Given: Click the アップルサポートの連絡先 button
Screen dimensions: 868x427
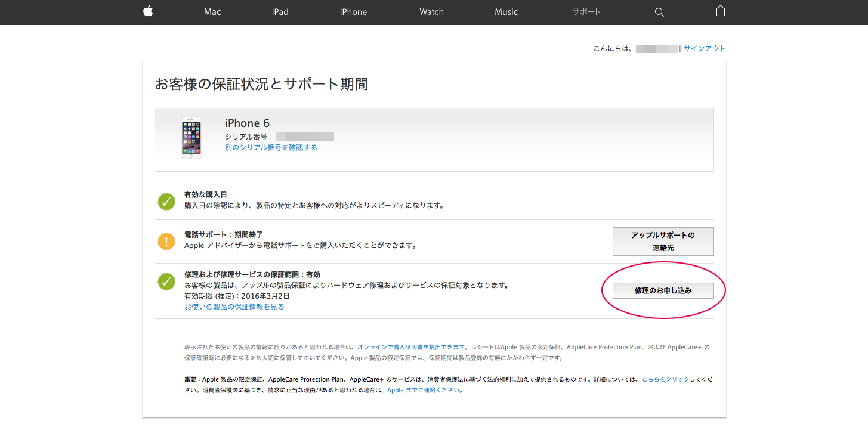Looking at the screenshot, I should pyautogui.click(x=663, y=241).
